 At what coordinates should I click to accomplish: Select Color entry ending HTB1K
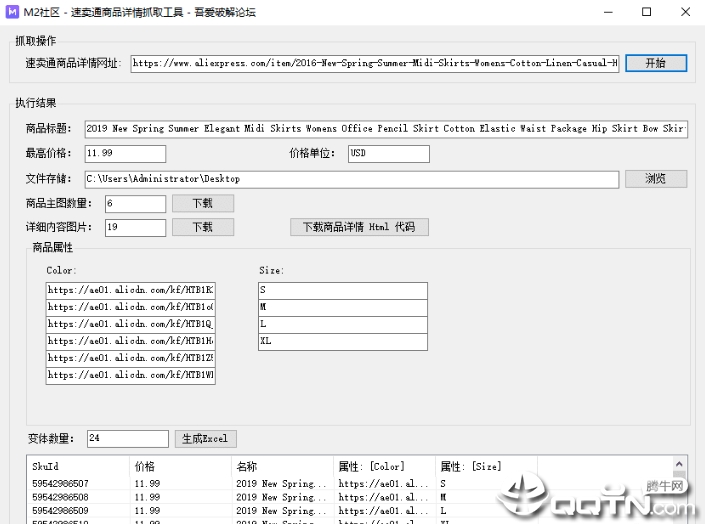click(130, 291)
